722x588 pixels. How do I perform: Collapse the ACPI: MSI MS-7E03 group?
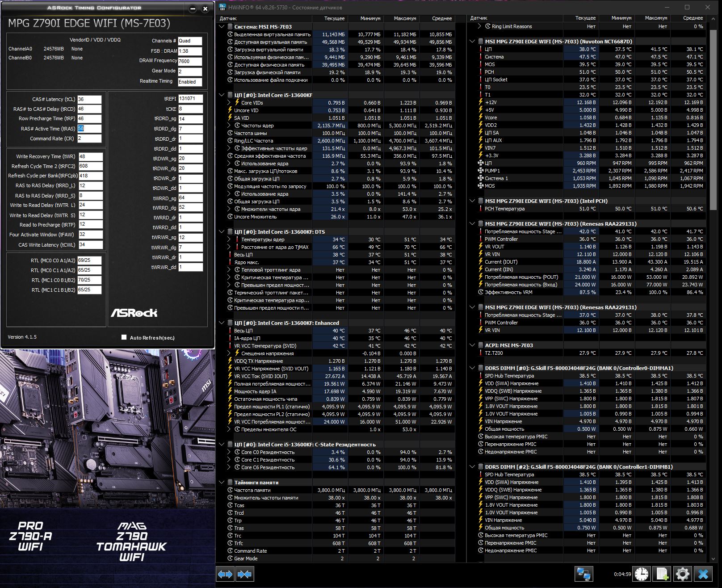coord(473,345)
